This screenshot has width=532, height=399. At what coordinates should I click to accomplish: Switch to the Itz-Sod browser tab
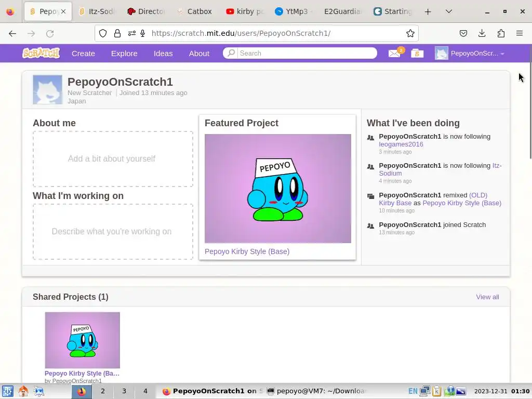coord(96,11)
